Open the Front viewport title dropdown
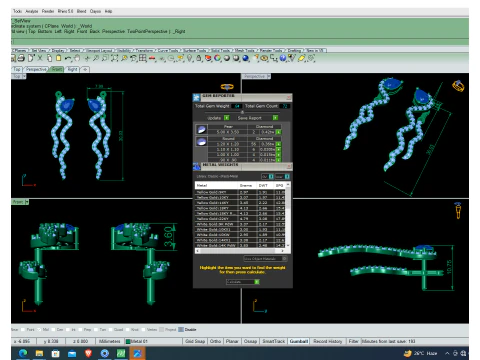 27,202
